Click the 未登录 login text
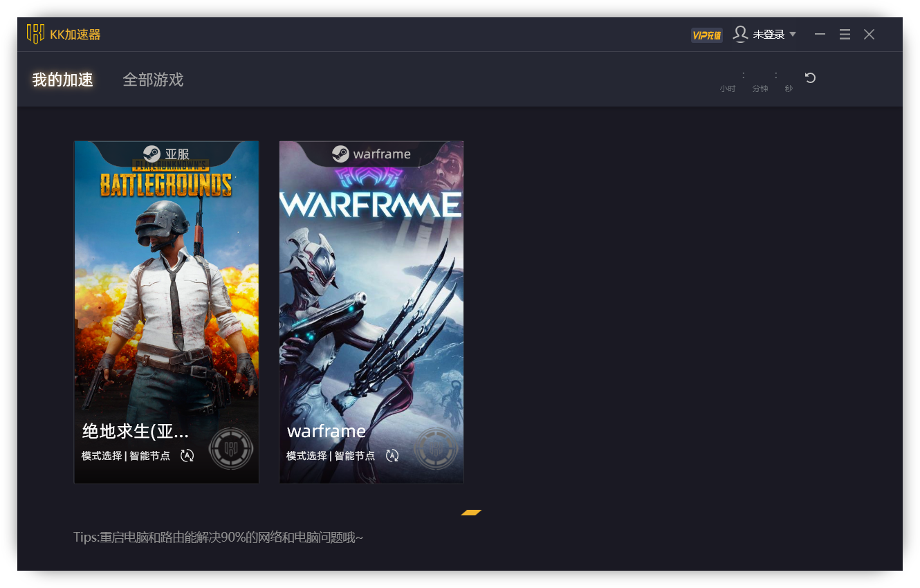 click(x=769, y=34)
